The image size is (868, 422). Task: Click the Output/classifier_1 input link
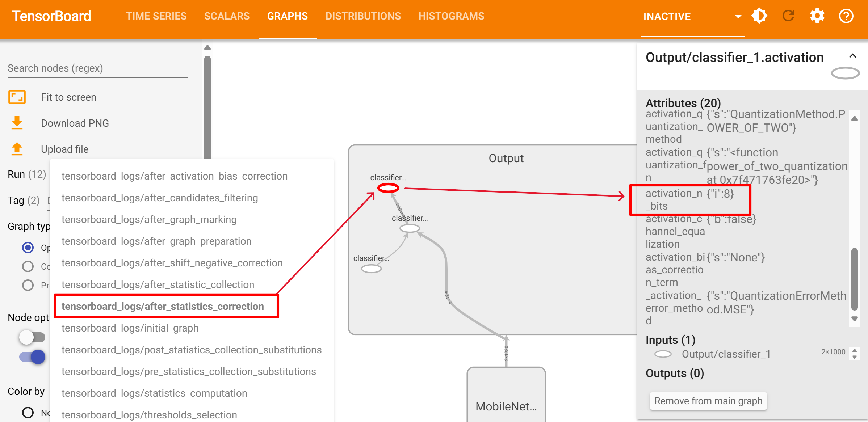(726, 354)
